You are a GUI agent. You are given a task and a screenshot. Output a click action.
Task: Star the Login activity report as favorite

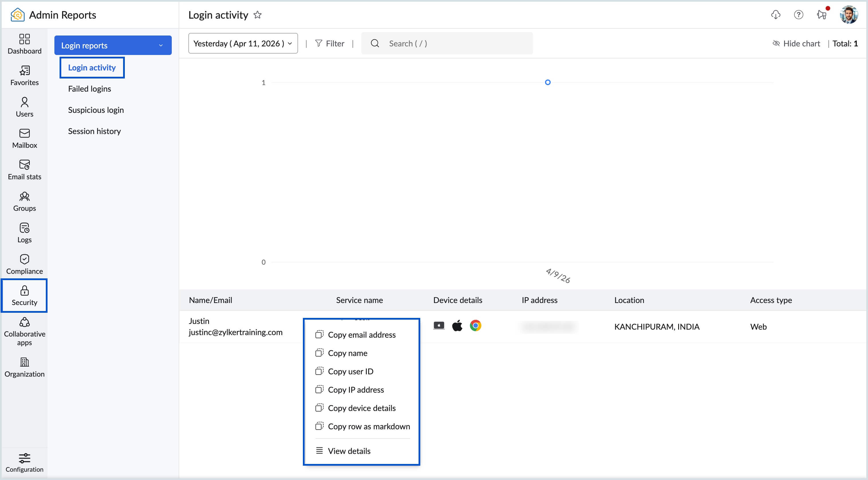point(258,15)
